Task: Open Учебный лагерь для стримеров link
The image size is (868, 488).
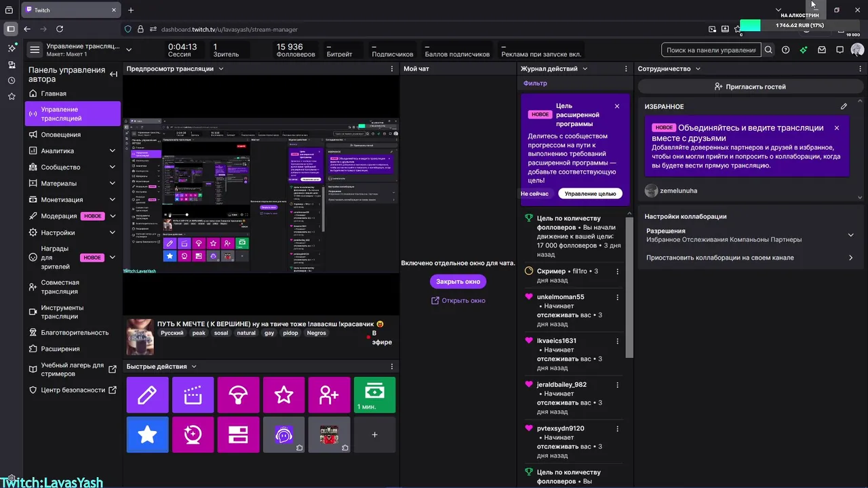Action: 73,369
